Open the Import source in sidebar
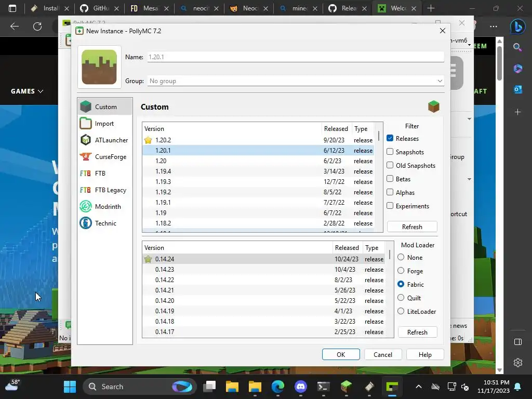532x399 pixels. coord(104,124)
